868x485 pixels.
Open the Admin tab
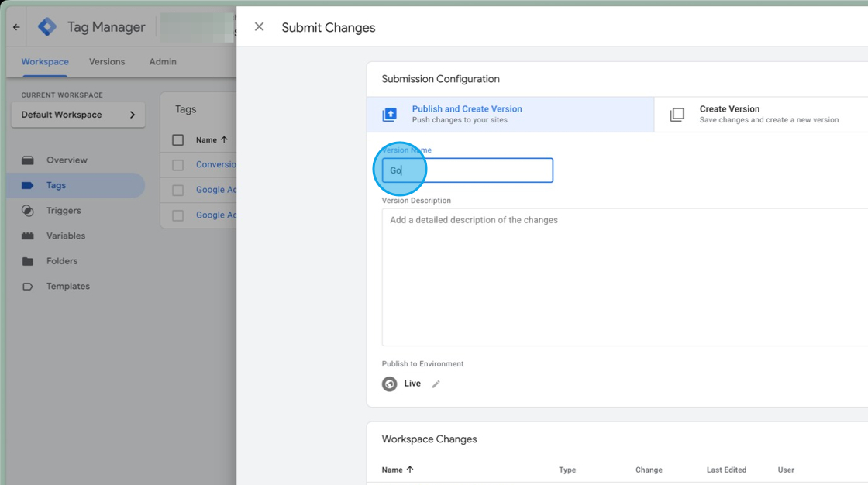coord(162,61)
